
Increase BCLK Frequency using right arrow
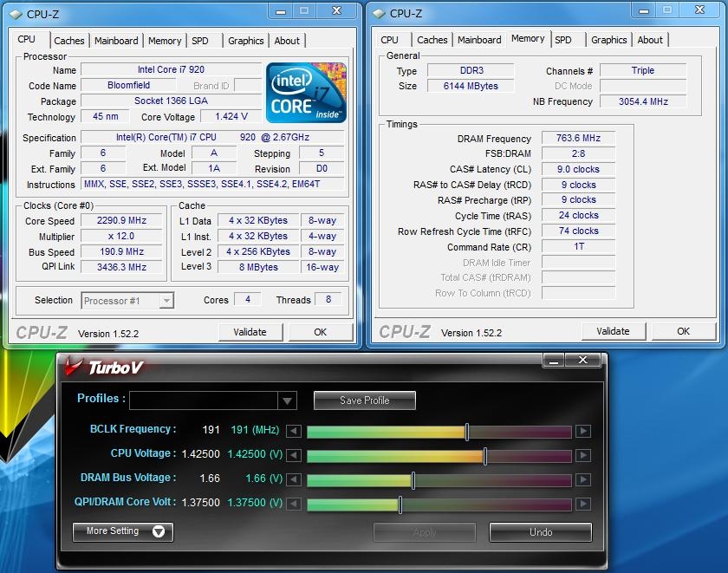[x=582, y=432]
